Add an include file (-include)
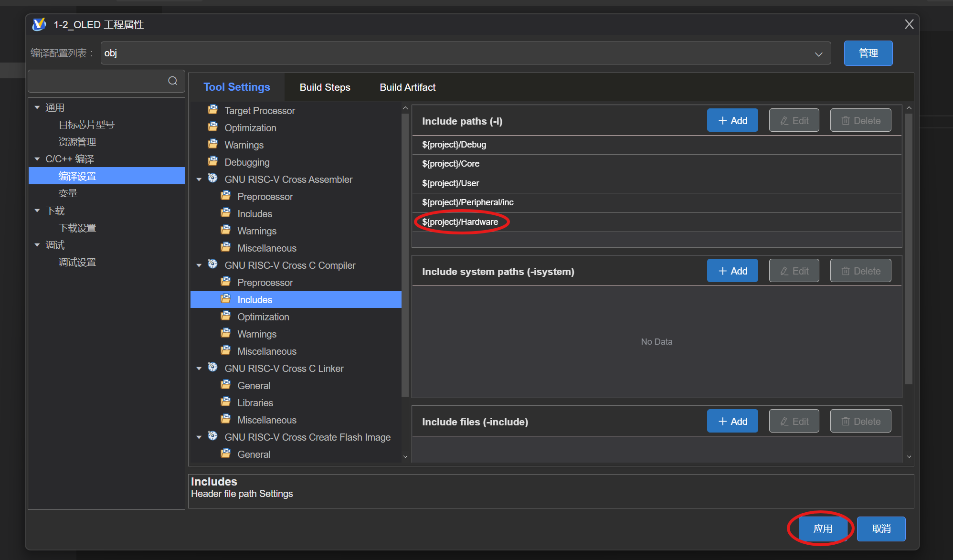 (x=732, y=422)
